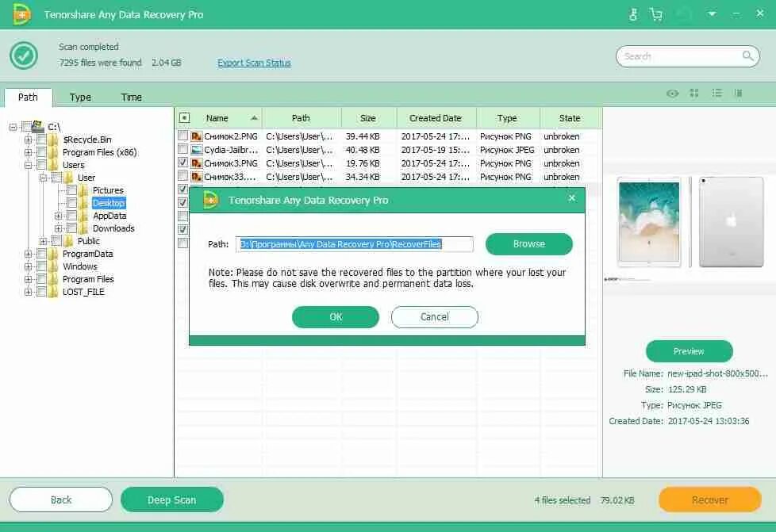776x532 pixels.
Task: Click the Cydia-Jailbr JPEG file icon
Action: [197, 149]
